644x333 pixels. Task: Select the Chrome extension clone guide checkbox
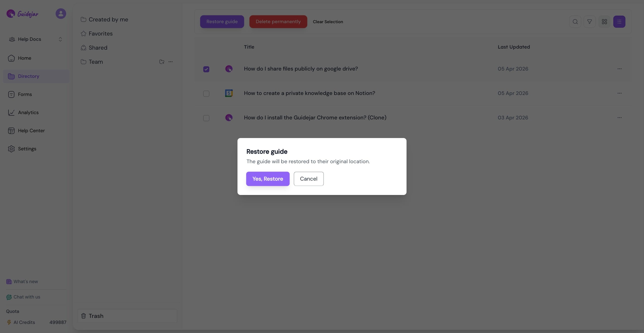click(x=206, y=118)
